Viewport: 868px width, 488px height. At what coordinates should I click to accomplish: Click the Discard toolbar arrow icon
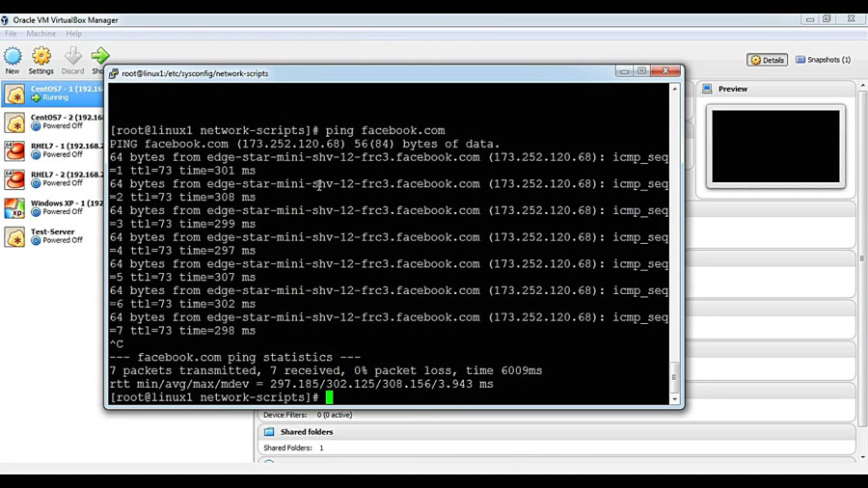point(72,56)
